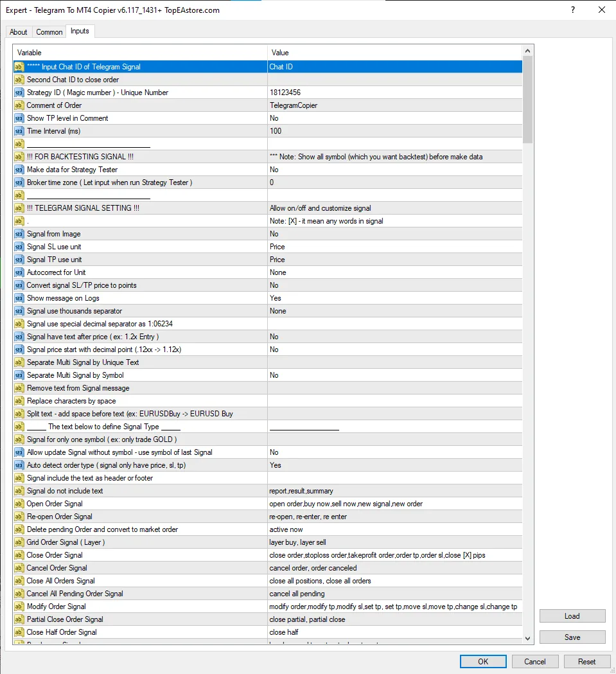Click the icon beside Autocorrect for Unit
Screen dimensions: 616x674
pos(19,272)
